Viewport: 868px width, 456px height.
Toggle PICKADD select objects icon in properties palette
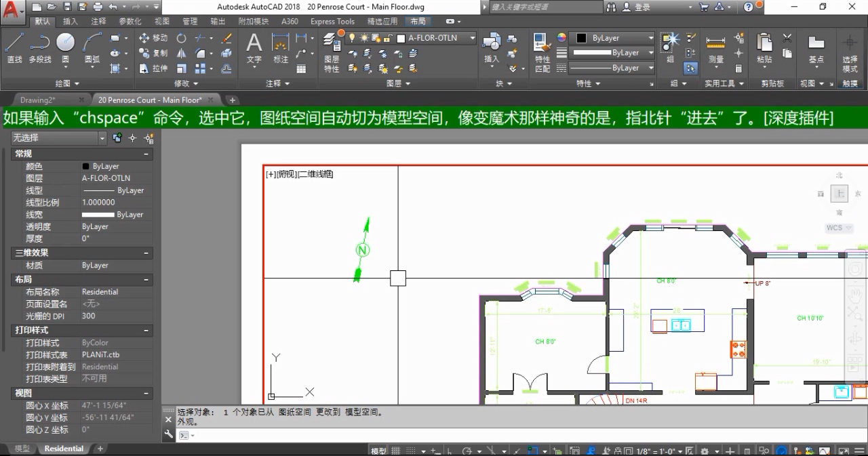pyautogui.click(x=117, y=138)
